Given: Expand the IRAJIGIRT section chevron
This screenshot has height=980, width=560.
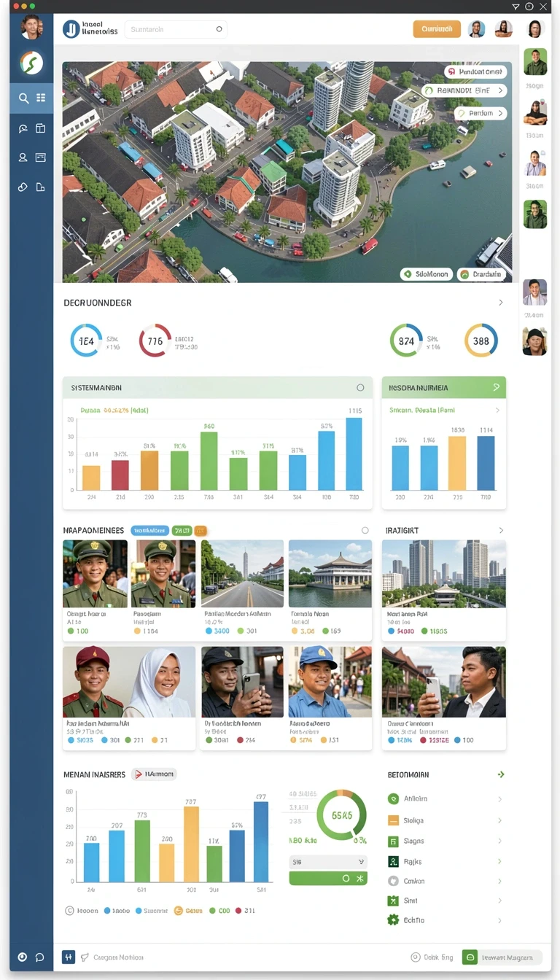Looking at the screenshot, I should click(x=500, y=531).
